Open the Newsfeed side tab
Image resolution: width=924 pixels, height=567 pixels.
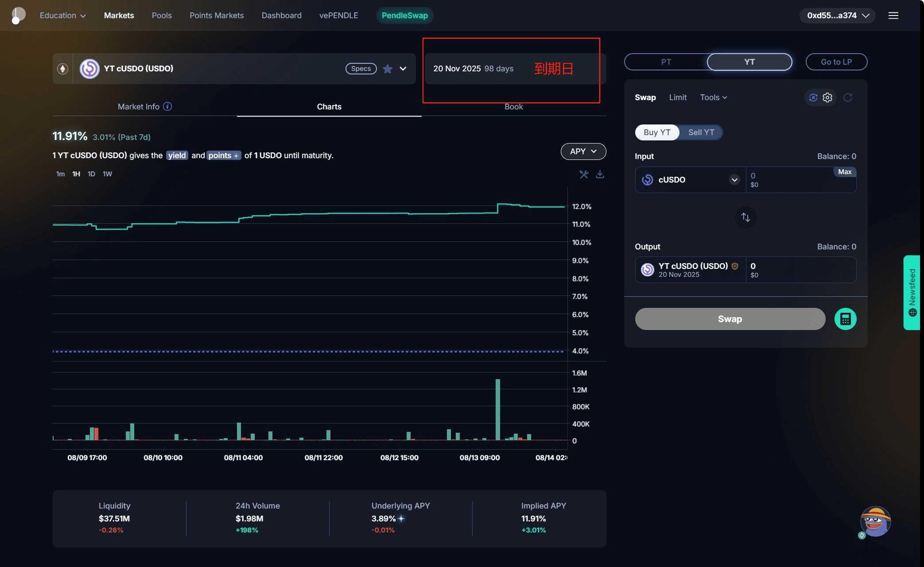(912, 292)
